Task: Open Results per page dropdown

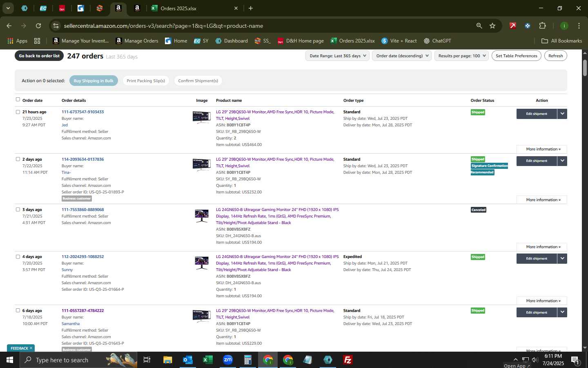Action: click(x=461, y=56)
